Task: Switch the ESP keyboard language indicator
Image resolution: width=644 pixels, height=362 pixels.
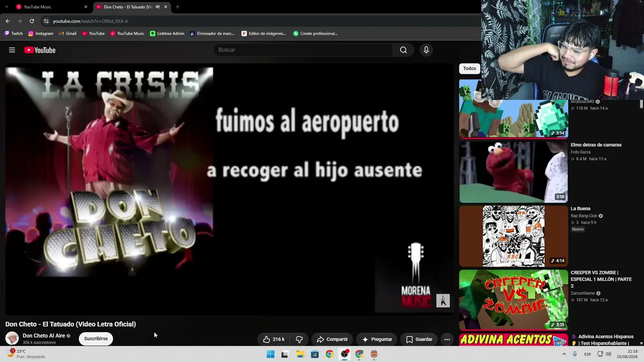Action: tap(588, 354)
